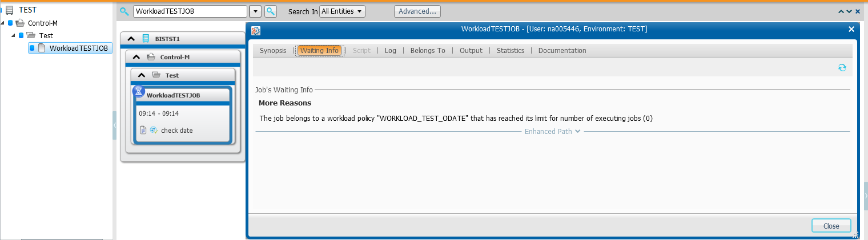Open the Statistics tab
This screenshot has height=240, width=868.
click(x=510, y=51)
